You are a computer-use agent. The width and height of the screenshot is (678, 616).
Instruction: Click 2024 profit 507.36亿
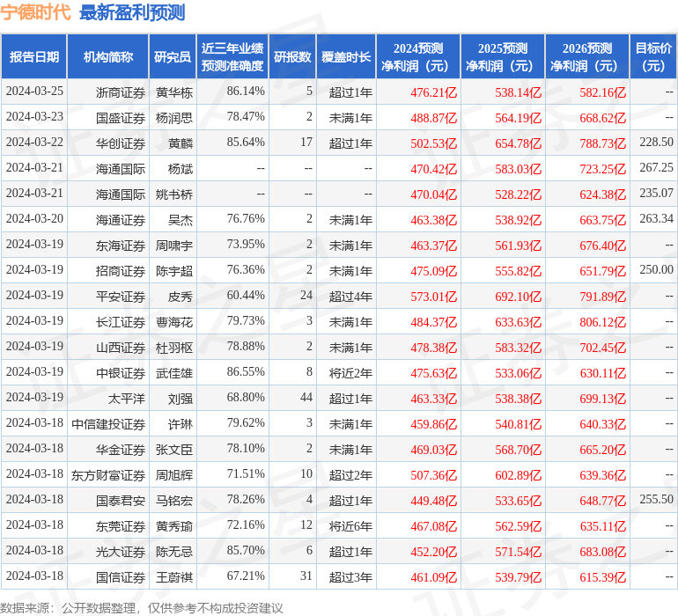(x=434, y=475)
